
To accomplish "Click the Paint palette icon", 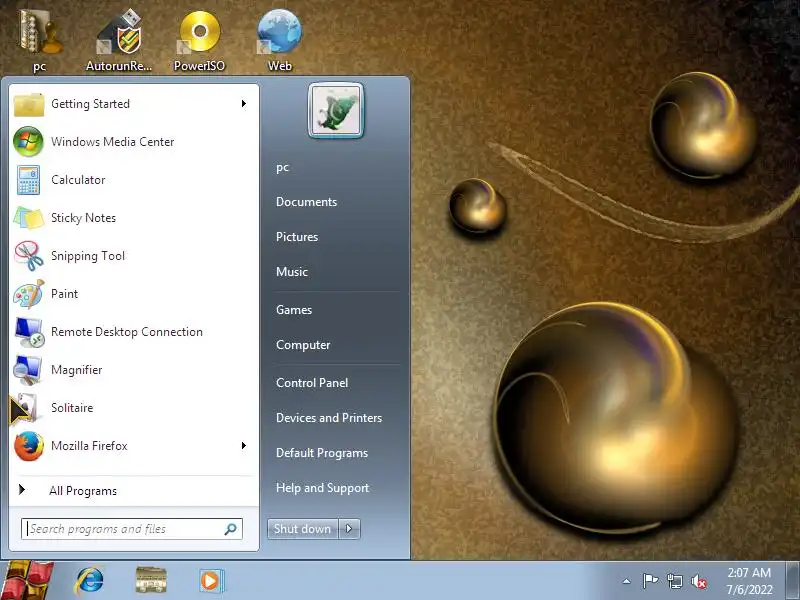I will 29,294.
